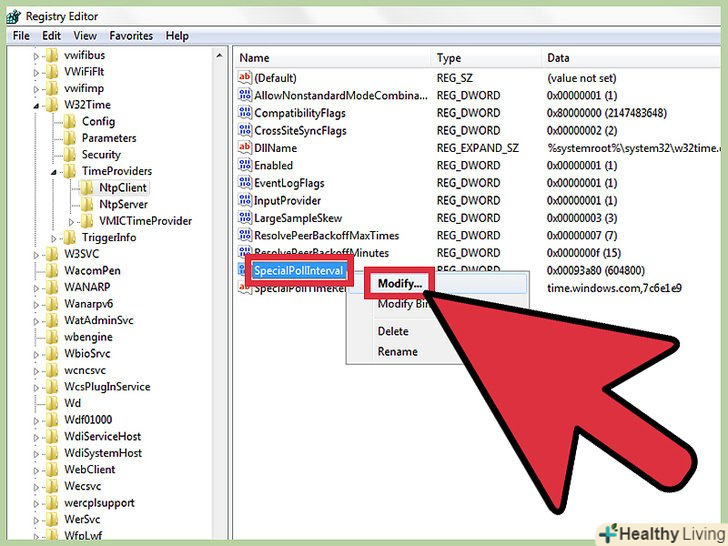Click the AllowNonstandardModeCombinations DWORD icon
The width and height of the screenshot is (728, 546).
pos(245,95)
